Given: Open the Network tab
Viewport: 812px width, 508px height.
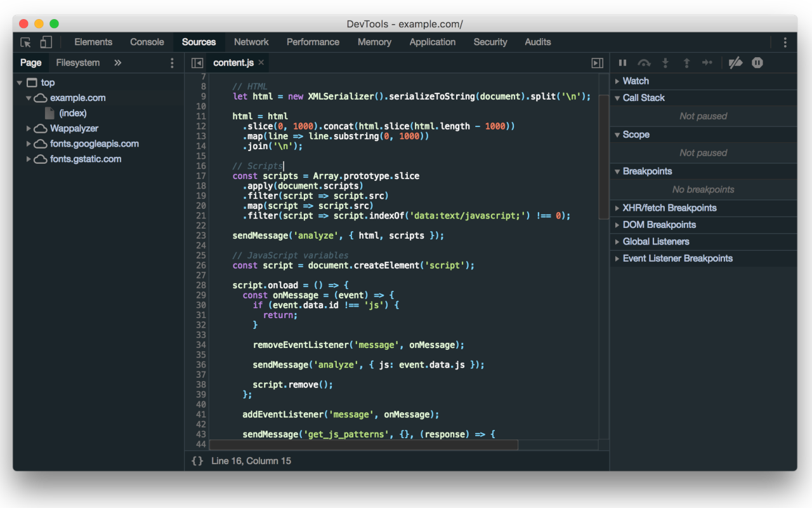Looking at the screenshot, I should point(251,42).
